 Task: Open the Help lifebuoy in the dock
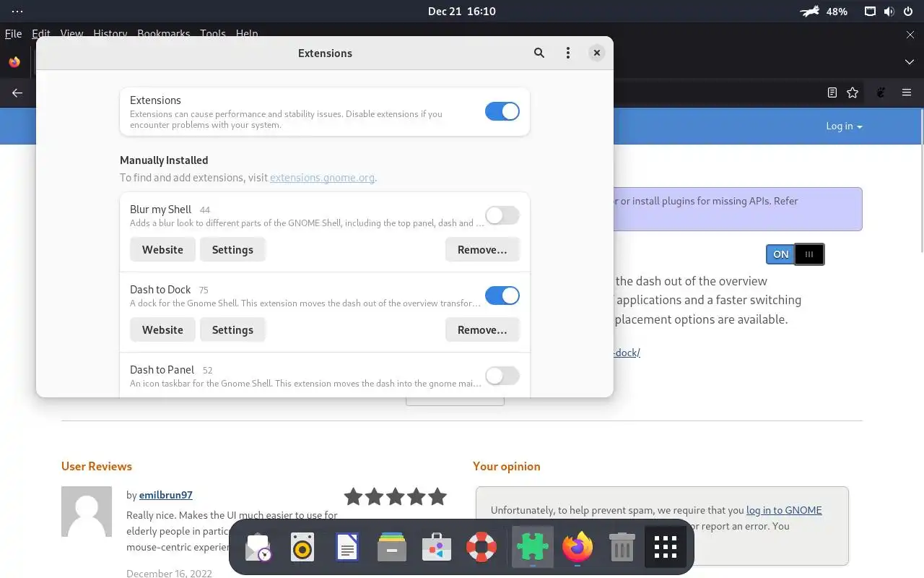[481, 548]
